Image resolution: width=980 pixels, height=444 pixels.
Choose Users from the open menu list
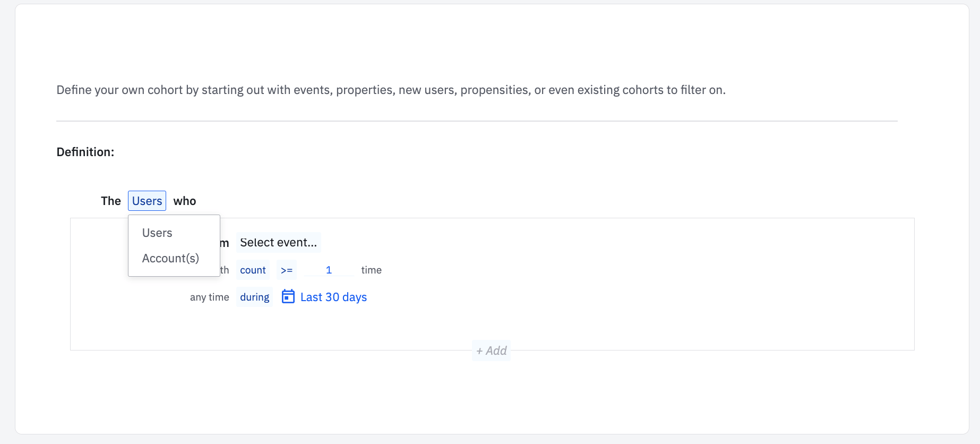click(x=157, y=233)
